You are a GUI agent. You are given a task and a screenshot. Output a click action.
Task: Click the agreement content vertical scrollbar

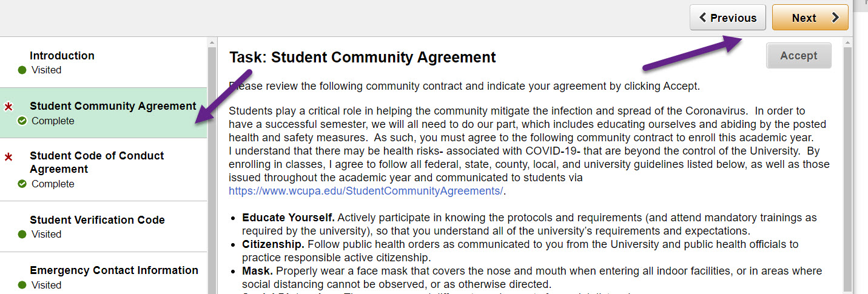[x=847, y=164]
